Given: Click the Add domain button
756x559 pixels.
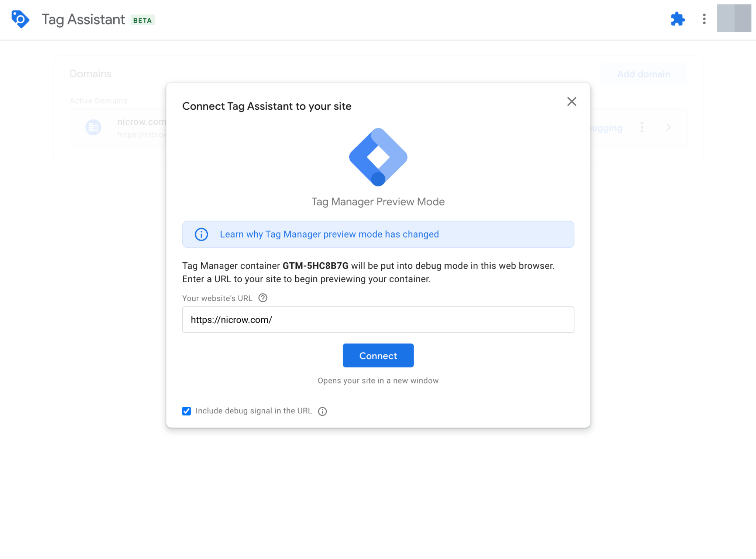Looking at the screenshot, I should [643, 74].
